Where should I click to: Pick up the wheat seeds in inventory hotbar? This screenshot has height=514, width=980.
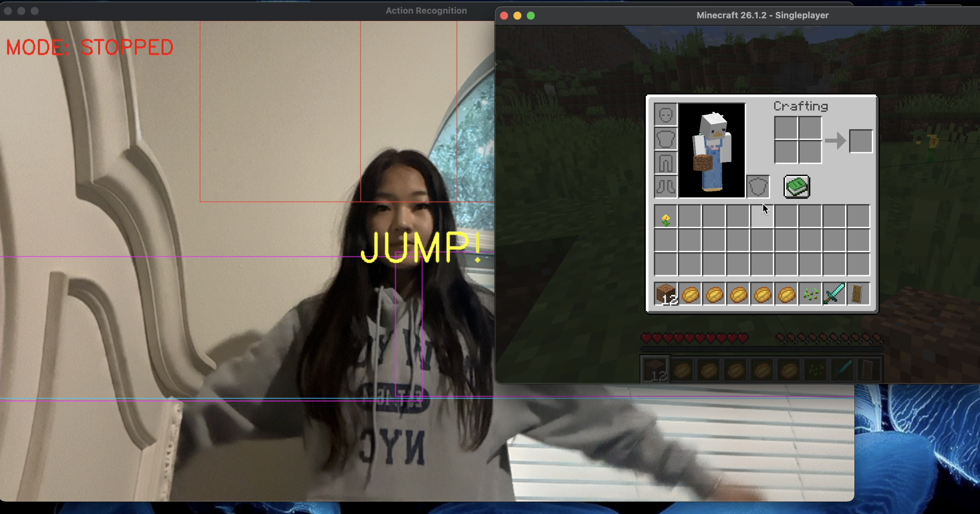pos(810,294)
